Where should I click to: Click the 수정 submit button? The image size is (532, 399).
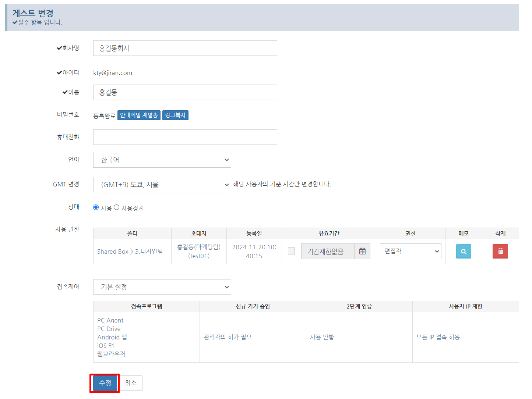tap(105, 383)
